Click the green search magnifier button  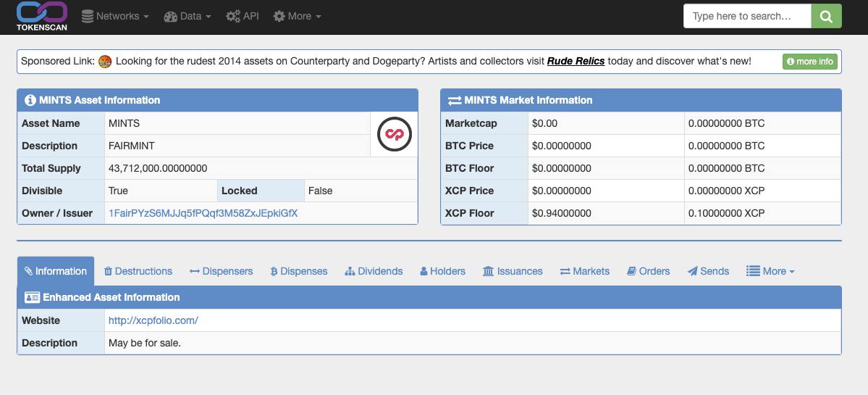point(827,16)
